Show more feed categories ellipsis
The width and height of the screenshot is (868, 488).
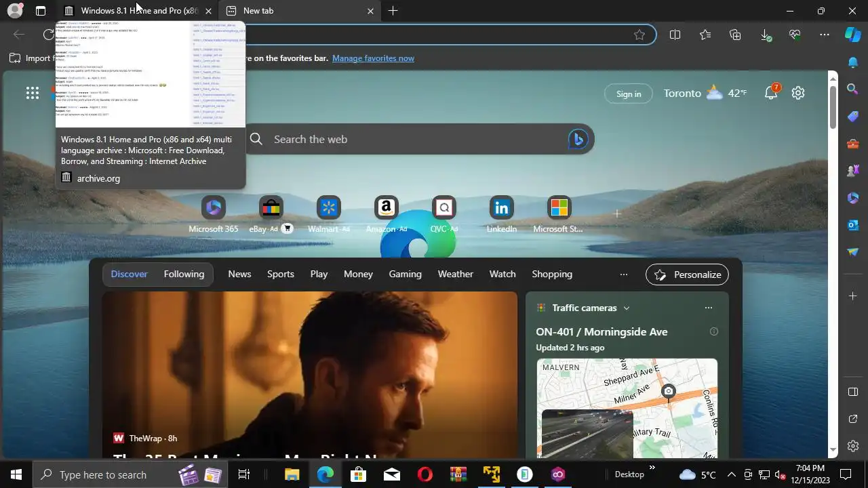[624, 274]
